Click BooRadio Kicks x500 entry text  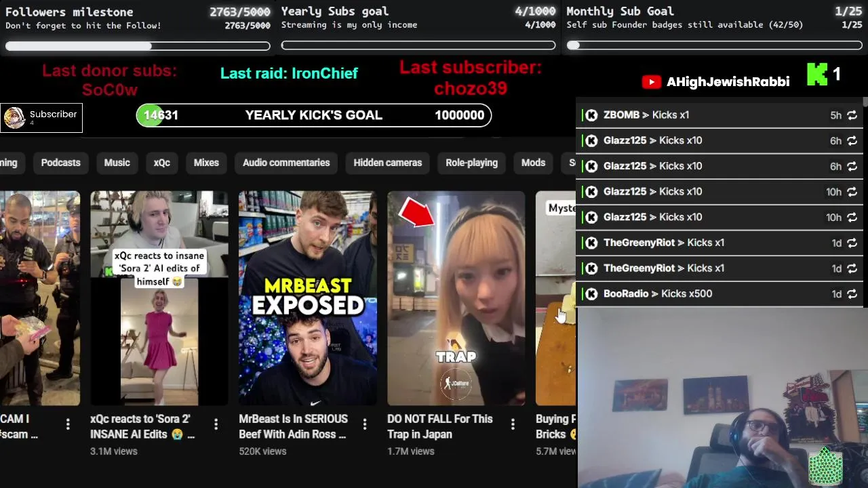point(658,294)
